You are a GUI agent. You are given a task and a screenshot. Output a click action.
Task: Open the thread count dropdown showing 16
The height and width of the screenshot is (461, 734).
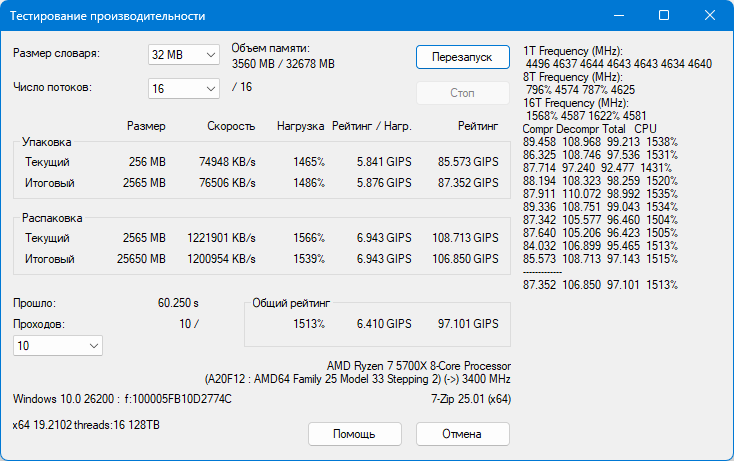(184, 88)
